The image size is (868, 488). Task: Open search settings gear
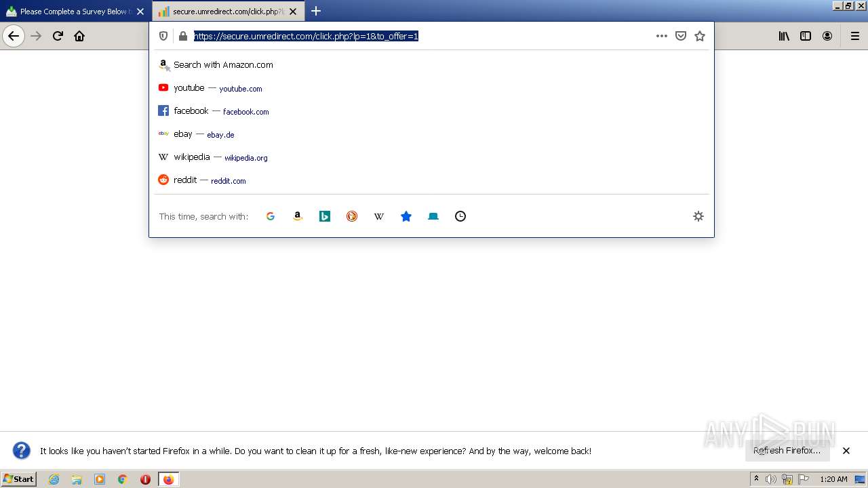pyautogui.click(x=698, y=216)
